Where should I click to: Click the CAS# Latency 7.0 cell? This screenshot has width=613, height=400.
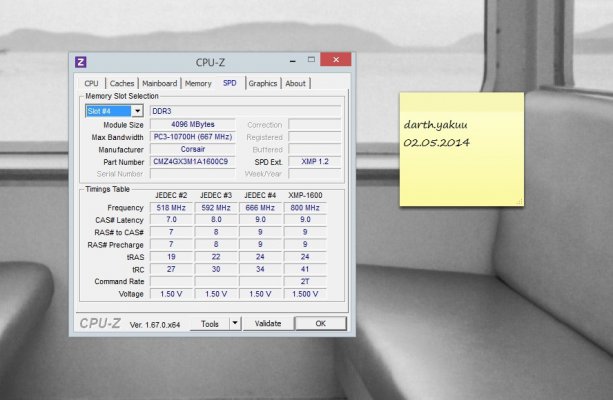[171, 220]
